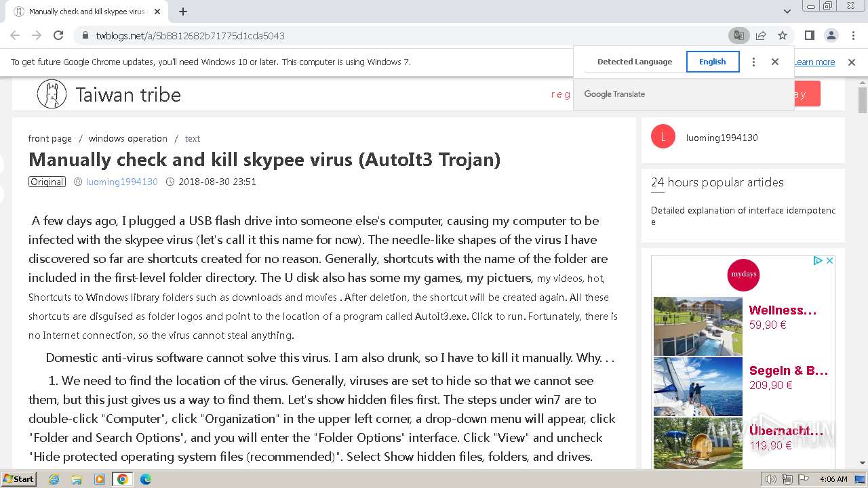The image size is (868, 488).
Task: Toggle the browser side panel
Action: 809,35
